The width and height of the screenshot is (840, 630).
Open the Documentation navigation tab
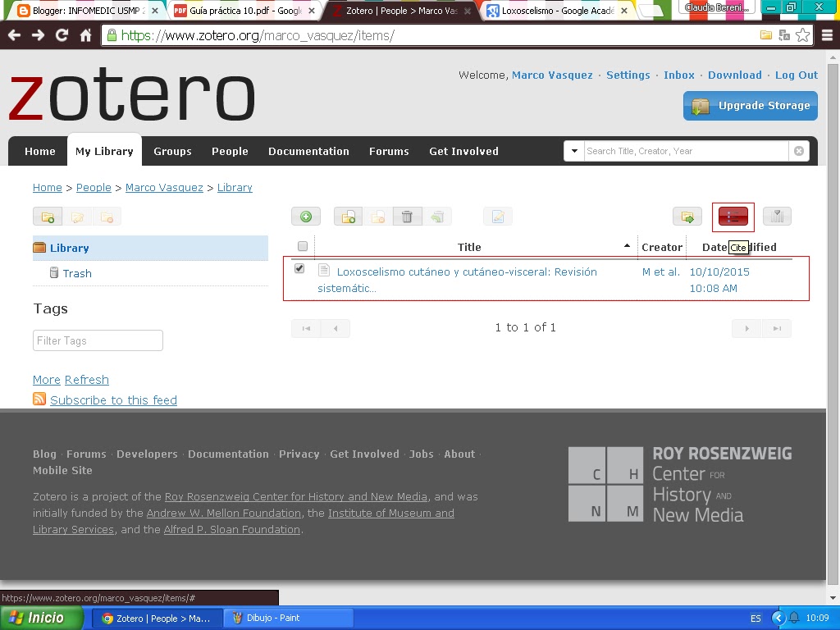(308, 151)
